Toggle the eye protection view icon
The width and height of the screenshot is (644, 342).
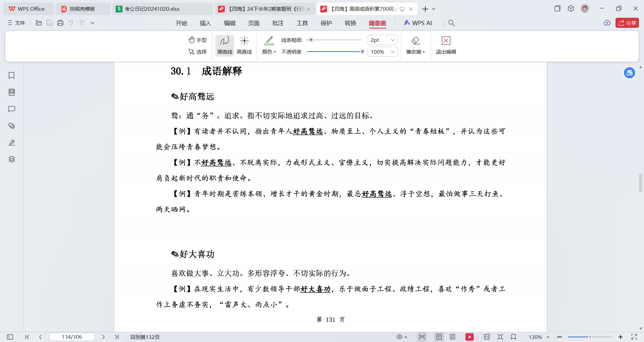[x=401, y=337]
